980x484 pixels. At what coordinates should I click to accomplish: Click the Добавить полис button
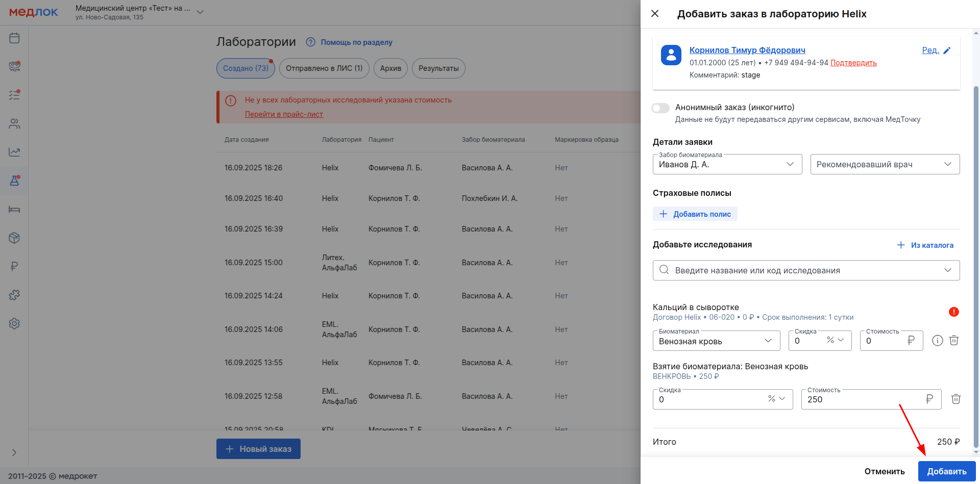[x=695, y=214]
